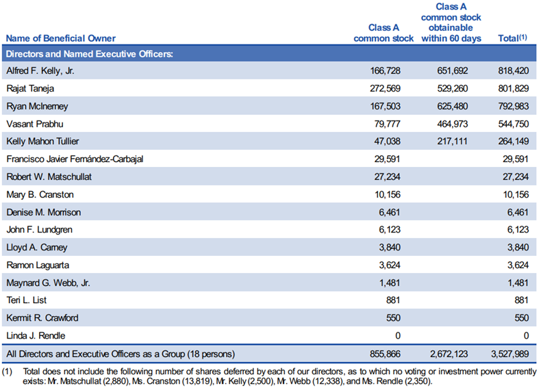Click the name 'Ramon Laguarta'
The height and width of the screenshot is (392, 539).
[x=38, y=265]
